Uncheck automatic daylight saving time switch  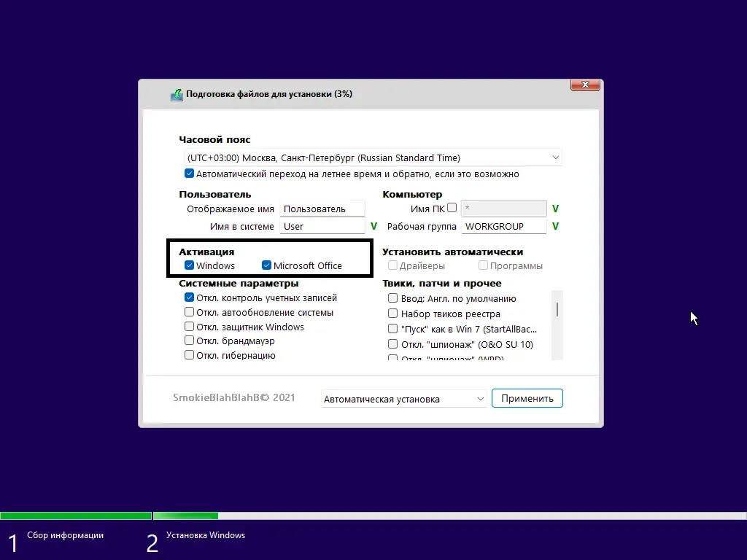point(189,174)
